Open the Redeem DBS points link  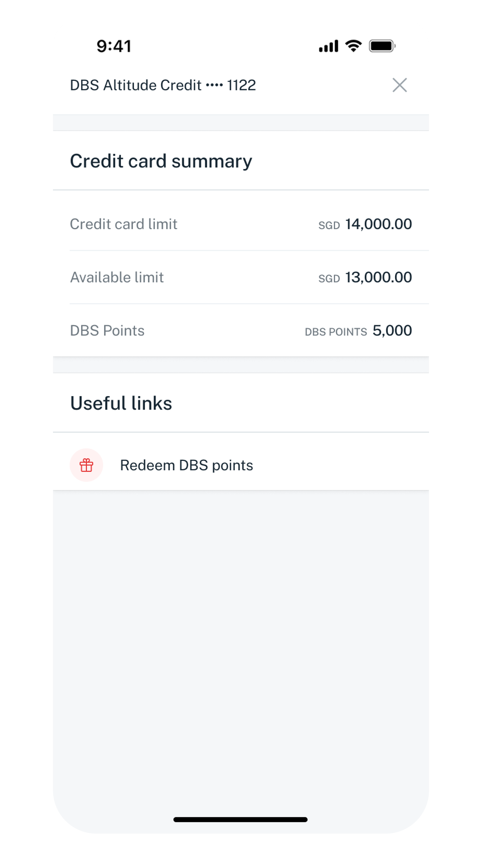(x=186, y=465)
